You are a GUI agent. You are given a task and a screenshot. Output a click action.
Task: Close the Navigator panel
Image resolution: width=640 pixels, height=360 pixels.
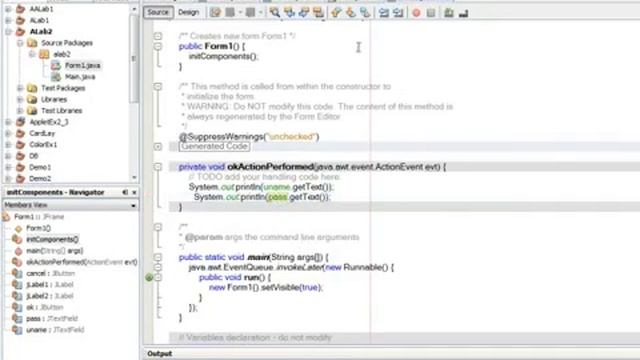(x=134, y=192)
